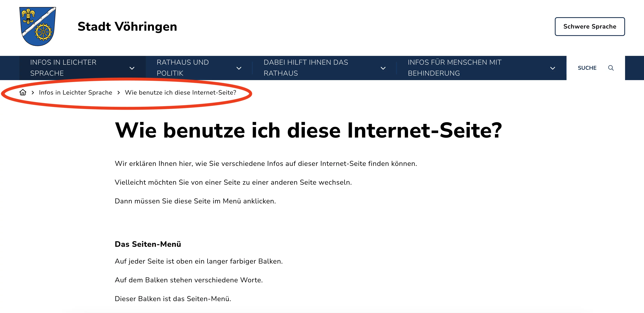
Task: Click the home icon in breadcrumb
Action: [x=23, y=93]
